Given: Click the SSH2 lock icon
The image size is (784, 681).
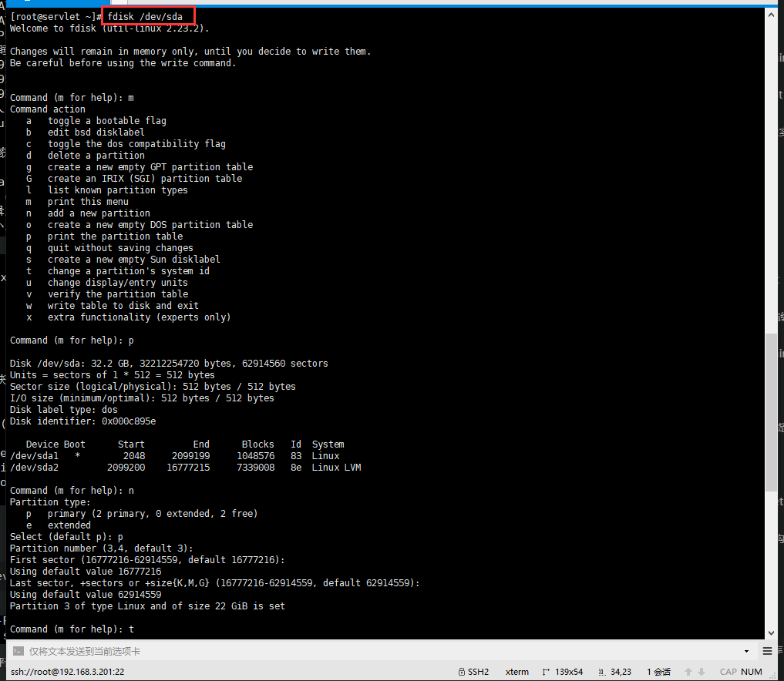Looking at the screenshot, I should (461, 672).
